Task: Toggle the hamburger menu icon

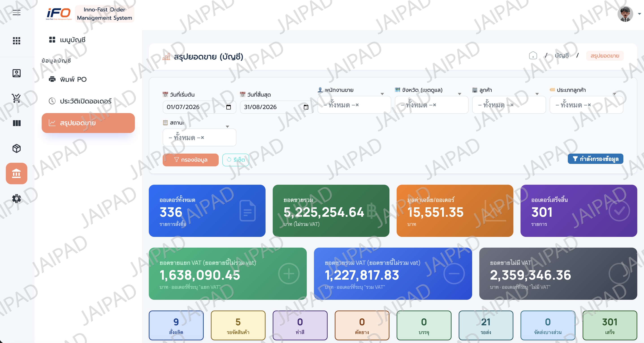Action: point(17,13)
